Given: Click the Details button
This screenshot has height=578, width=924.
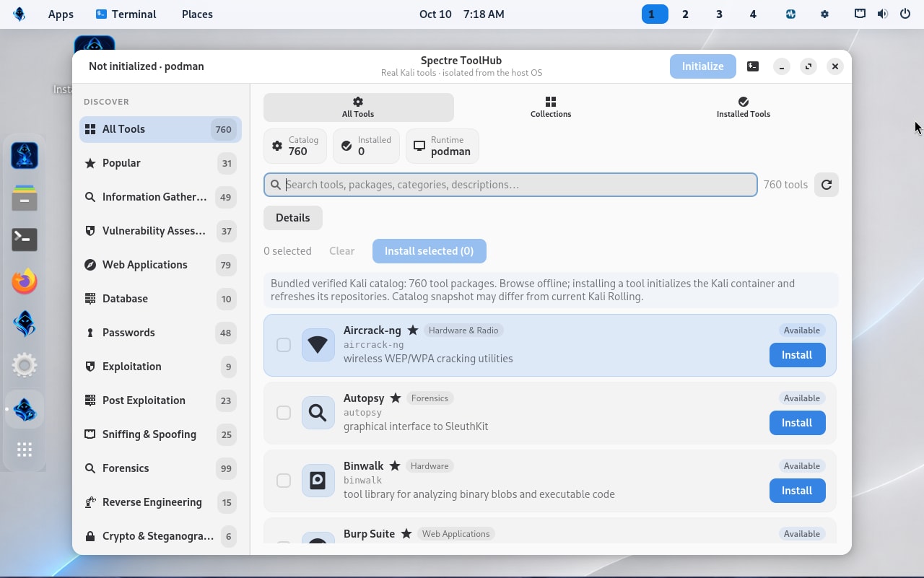Looking at the screenshot, I should (292, 218).
